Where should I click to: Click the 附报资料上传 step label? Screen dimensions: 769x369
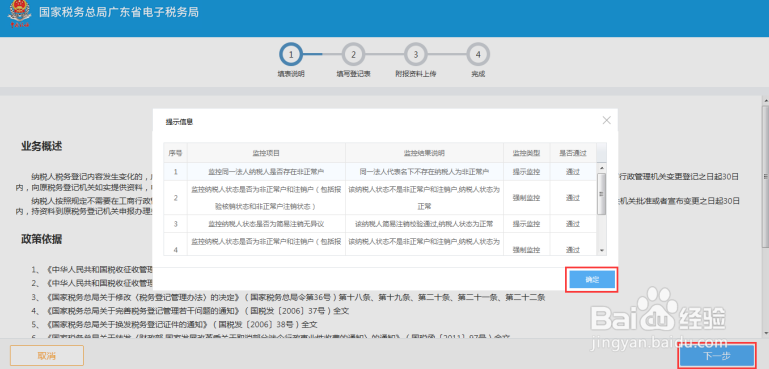click(x=415, y=74)
